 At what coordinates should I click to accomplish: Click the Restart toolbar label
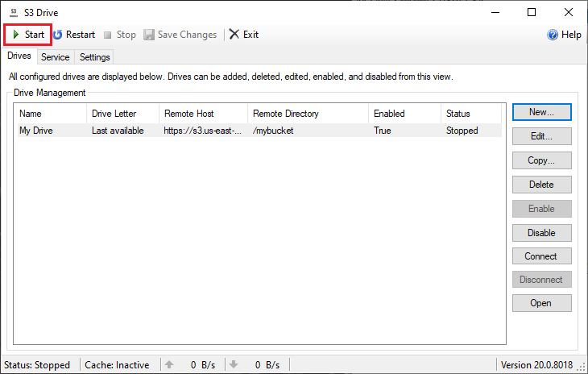81,35
